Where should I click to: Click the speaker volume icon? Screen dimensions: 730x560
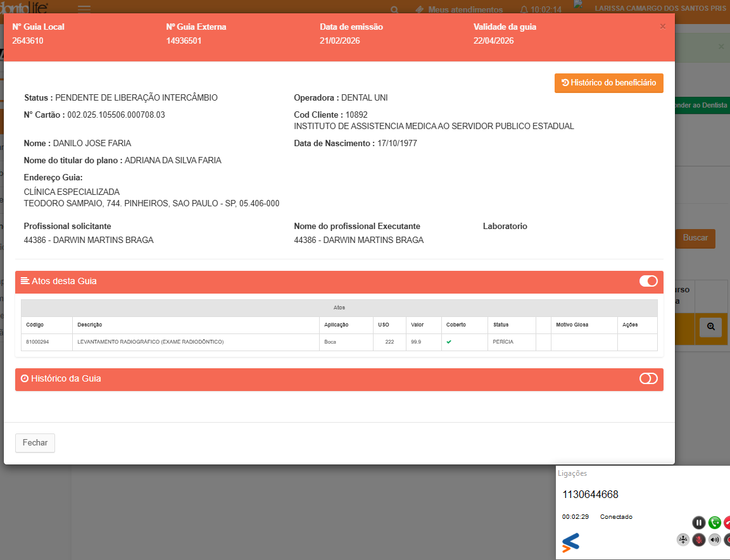[x=715, y=540]
